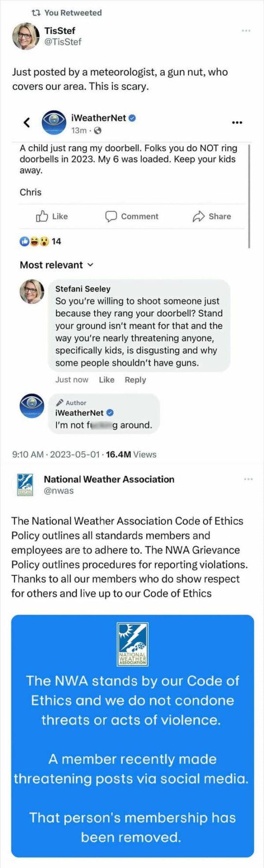
Task: Share the iWeatherNet doorbell post
Action: click(211, 216)
